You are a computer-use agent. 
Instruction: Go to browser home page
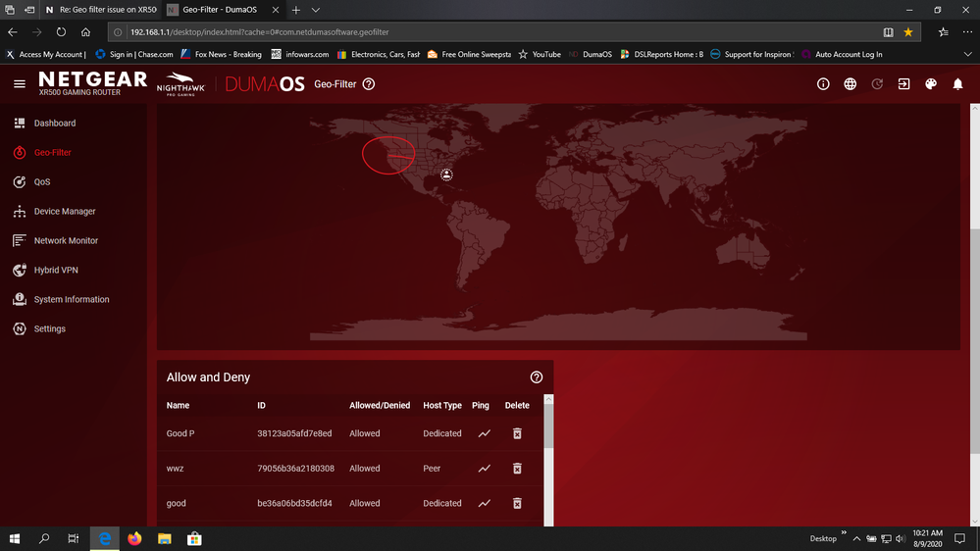click(x=85, y=31)
